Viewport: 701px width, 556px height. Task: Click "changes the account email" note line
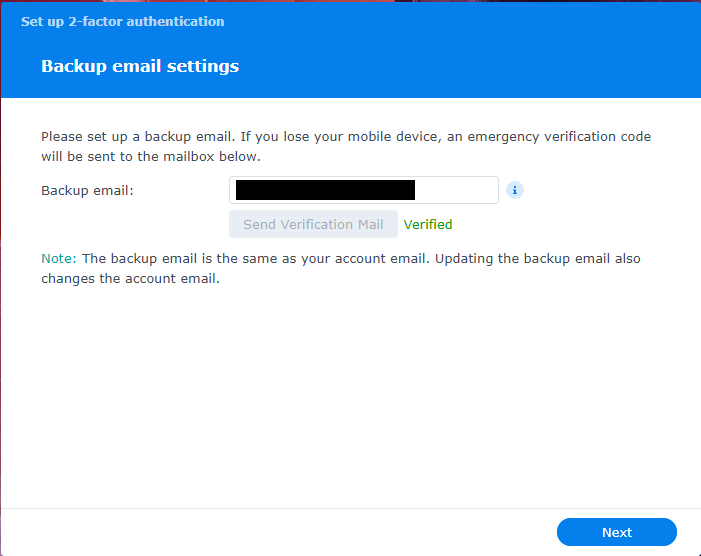coord(130,279)
